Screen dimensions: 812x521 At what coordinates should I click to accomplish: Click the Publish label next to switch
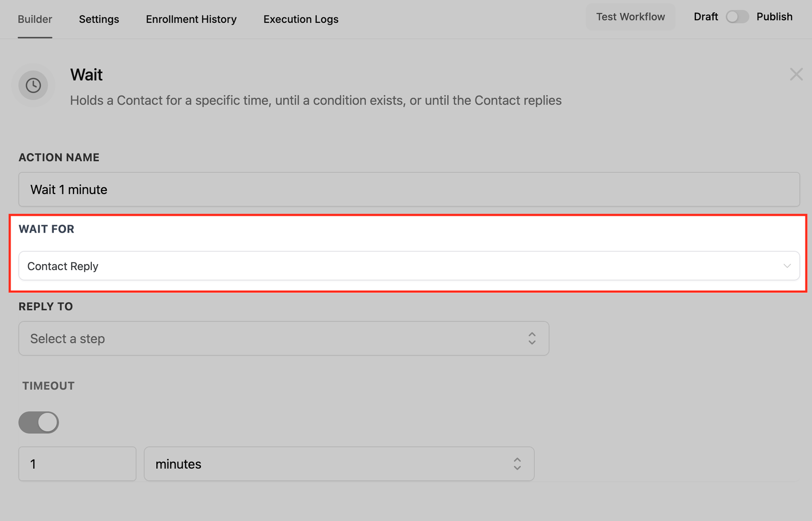(774, 17)
